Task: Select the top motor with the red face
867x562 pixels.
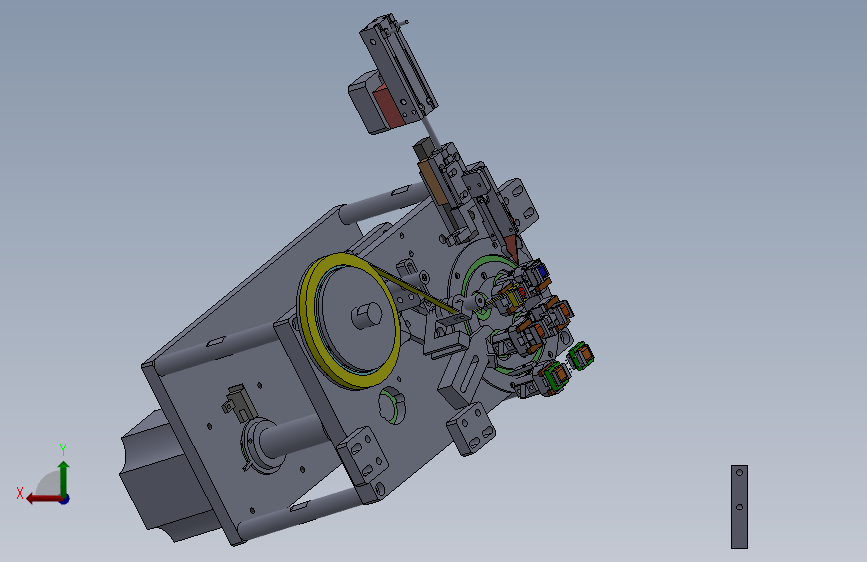Action: (x=376, y=103)
